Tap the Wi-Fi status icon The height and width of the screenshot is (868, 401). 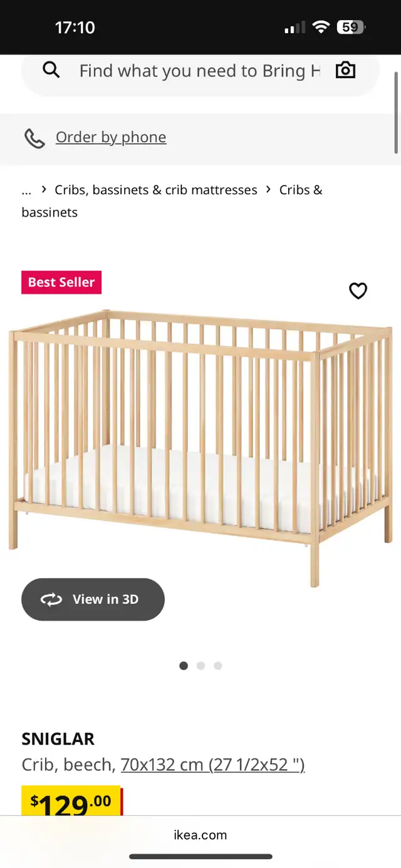point(321,27)
